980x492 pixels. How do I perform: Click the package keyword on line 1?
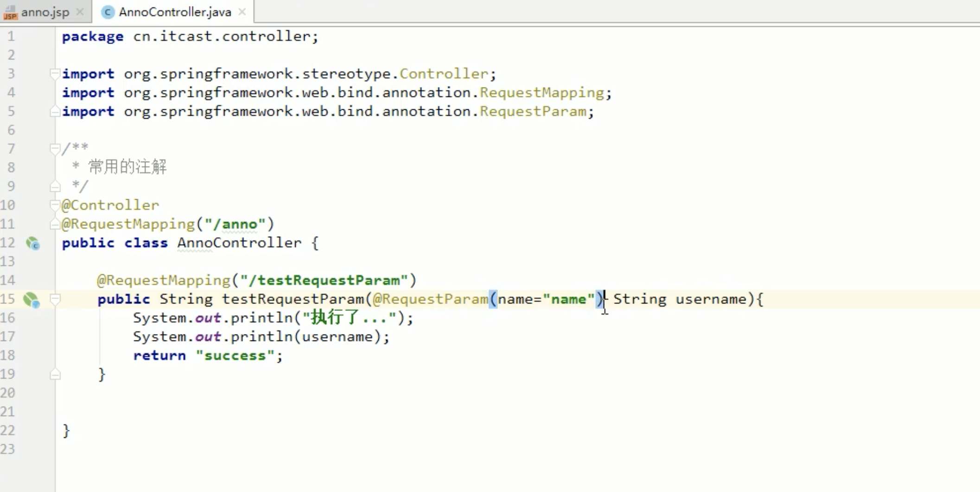(93, 37)
